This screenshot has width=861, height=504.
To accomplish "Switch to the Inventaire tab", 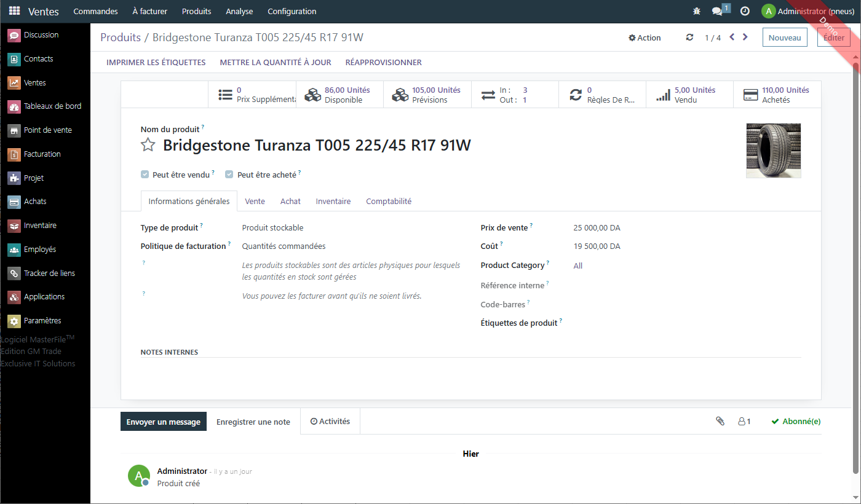I will tap(333, 201).
